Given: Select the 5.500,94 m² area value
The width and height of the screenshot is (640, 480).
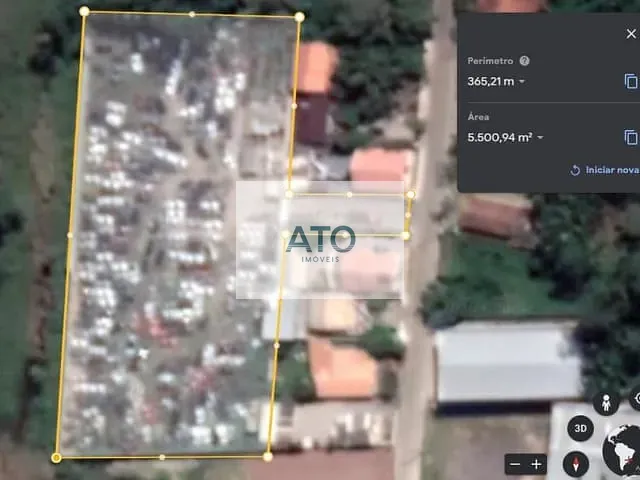Looking at the screenshot, I should 500,138.
